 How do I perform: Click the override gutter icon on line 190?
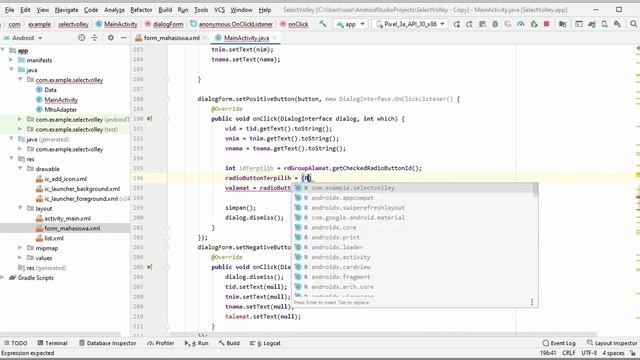point(149,119)
